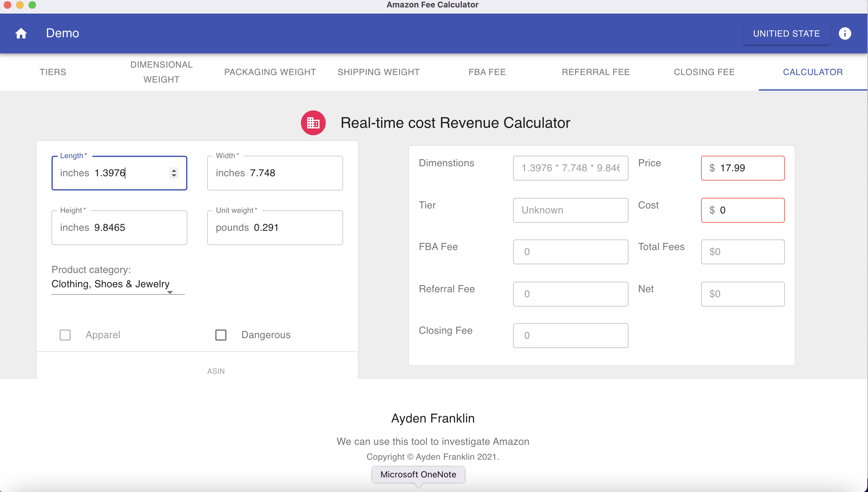The height and width of the screenshot is (492, 868).
Task: Toggle the Dangerous checkbox
Action: [x=221, y=335]
